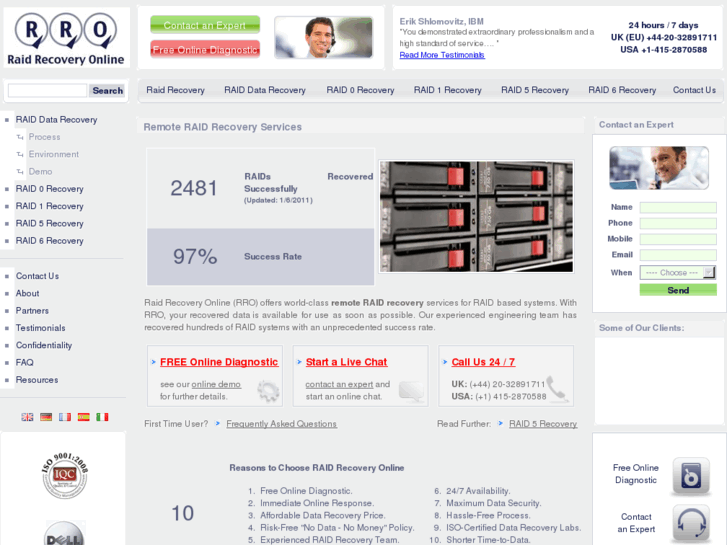Open the Environment sidebar sub-item
Viewport: 727px width, 545px height.
point(54,154)
